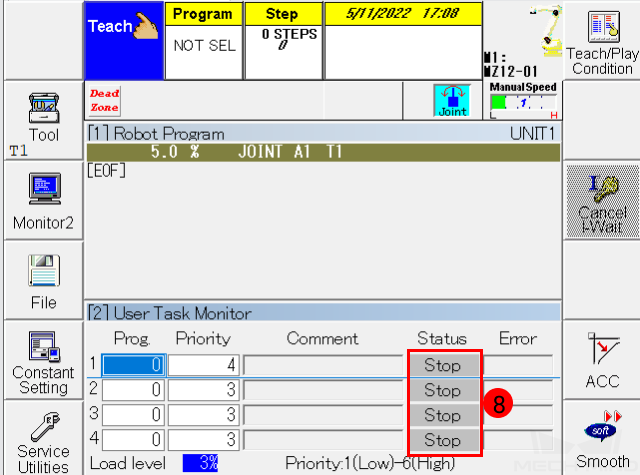Switch the Joint coordinate icon

point(452,100)
